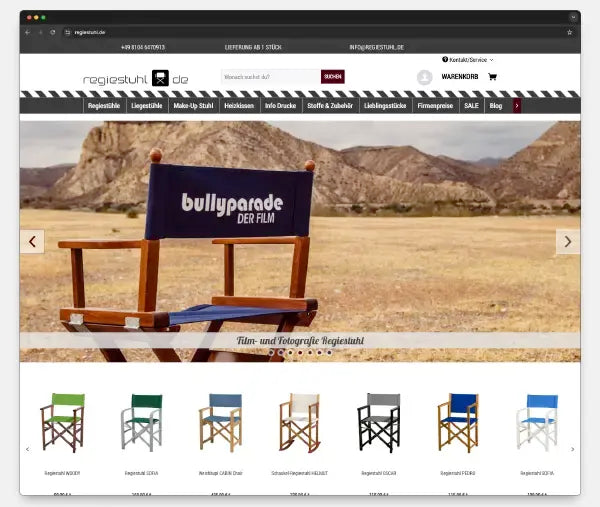Open the black Regiestuhl OSCAR image
The height and width of the screenshot is (507, 600).
point(379,423)
